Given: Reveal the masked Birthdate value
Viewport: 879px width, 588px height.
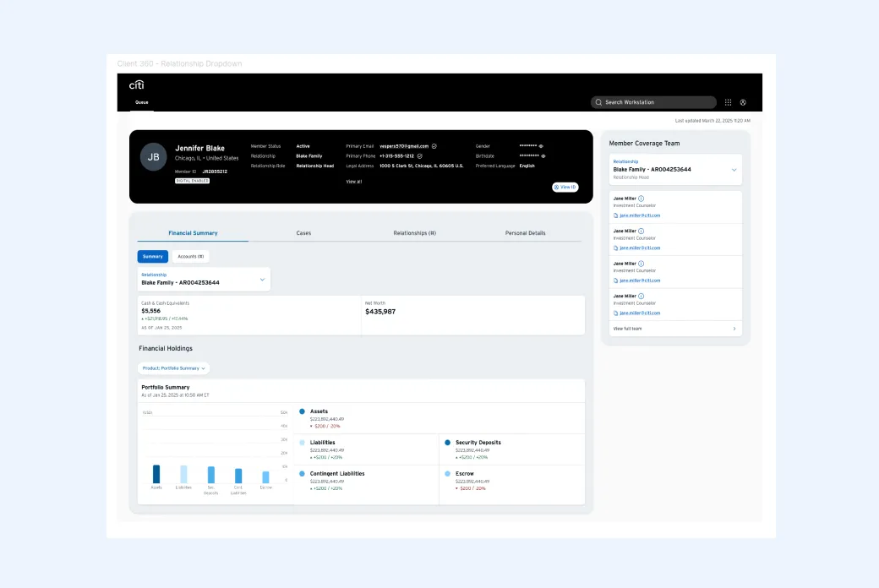Looking at the screenshot, I should (543, 156).
